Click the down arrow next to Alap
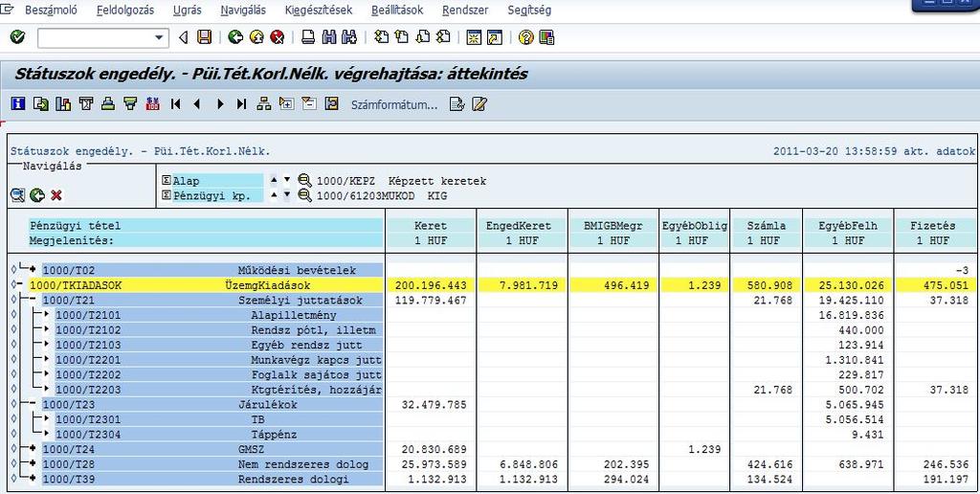Image resolution: width=980 pixels, height=494 pixels. (x=287, y=180)
